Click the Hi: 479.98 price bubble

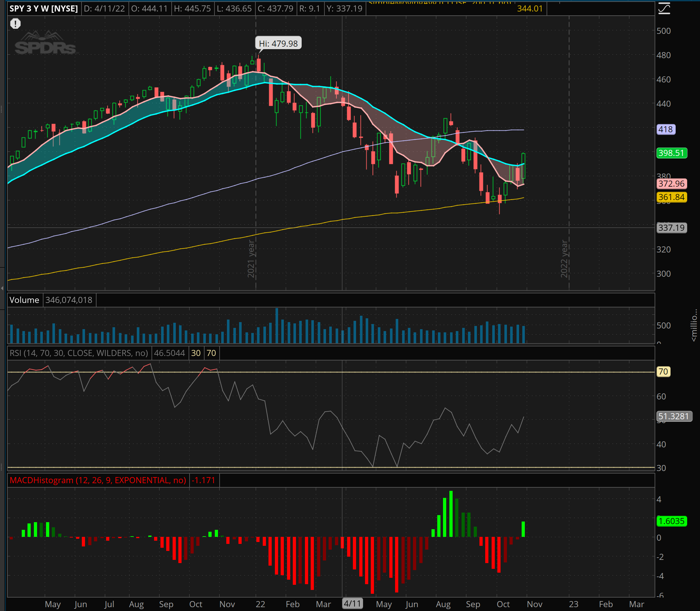tap(278, 43)
